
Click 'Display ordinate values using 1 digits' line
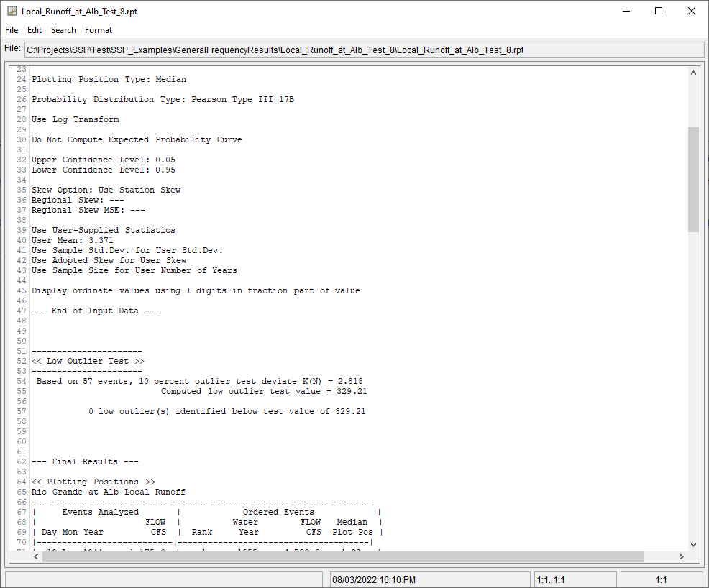(196, 291)
